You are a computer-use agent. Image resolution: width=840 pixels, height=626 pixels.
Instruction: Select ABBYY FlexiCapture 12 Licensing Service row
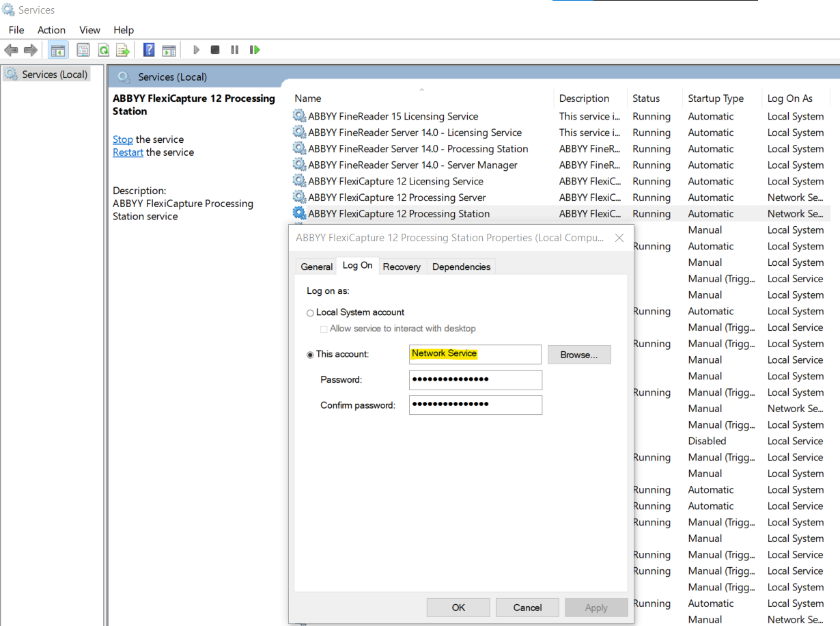click(x=560, y=181)
